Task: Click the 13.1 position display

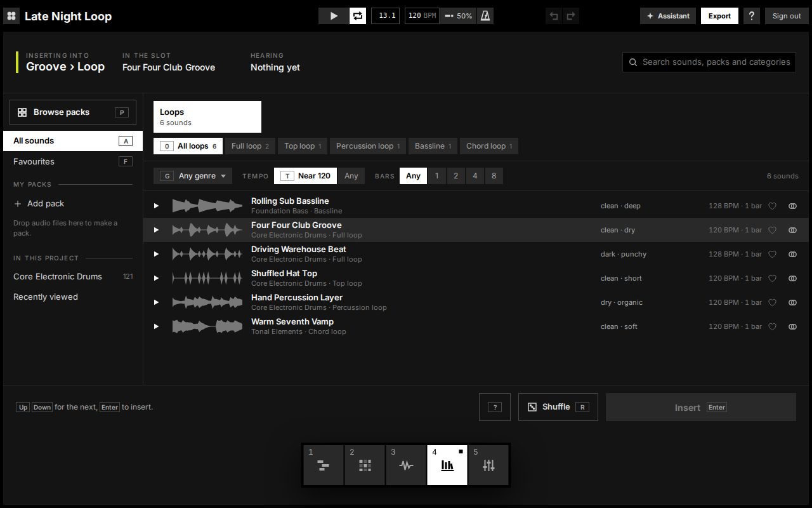Action: (x=386, y=16)
